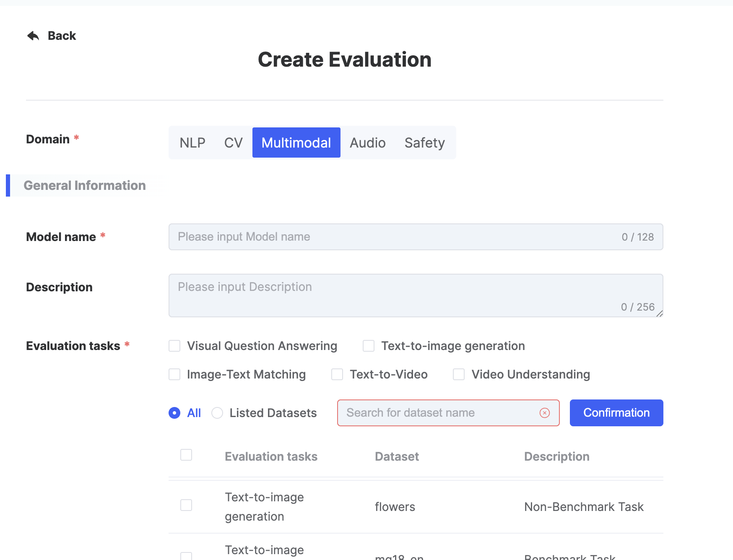The height and width of the screenshot is (560, 733).
Task: Check the Text-to-image generation task
Action: [369, 346]
